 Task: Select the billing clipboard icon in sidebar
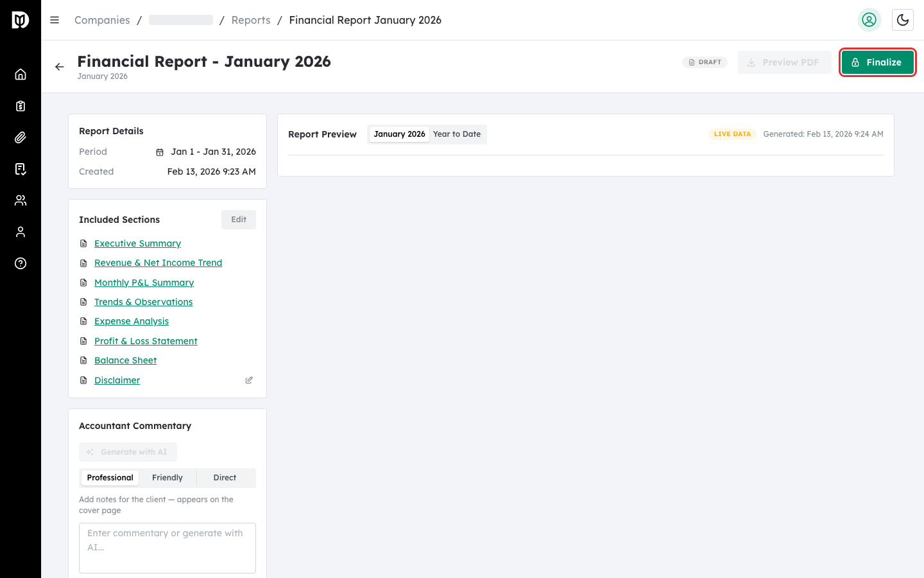point(21,105)
